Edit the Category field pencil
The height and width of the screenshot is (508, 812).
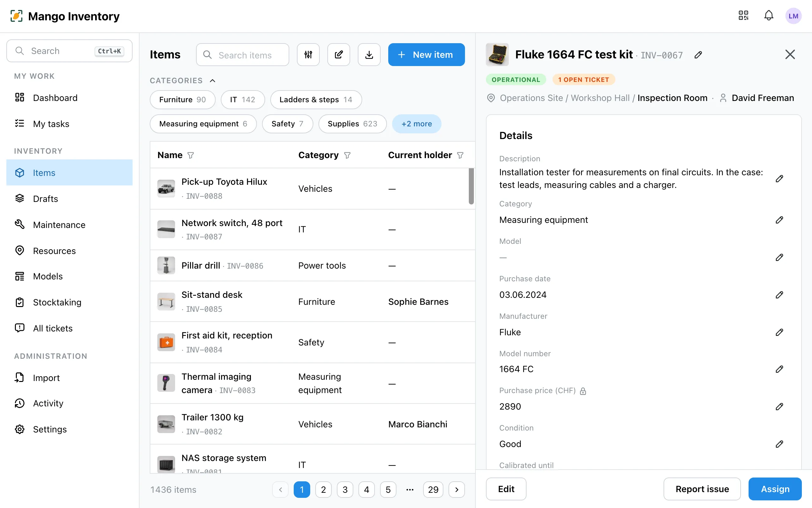click(779, 220)
